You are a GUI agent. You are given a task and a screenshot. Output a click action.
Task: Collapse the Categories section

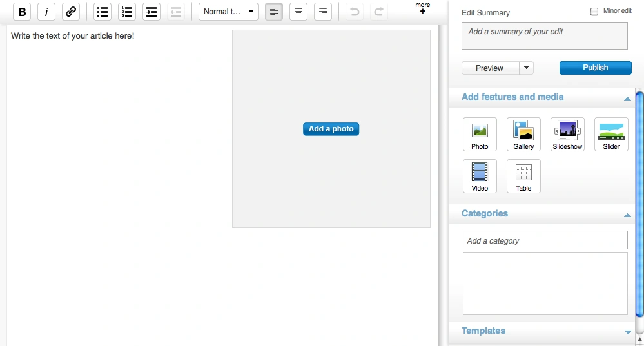coord(627,215)
